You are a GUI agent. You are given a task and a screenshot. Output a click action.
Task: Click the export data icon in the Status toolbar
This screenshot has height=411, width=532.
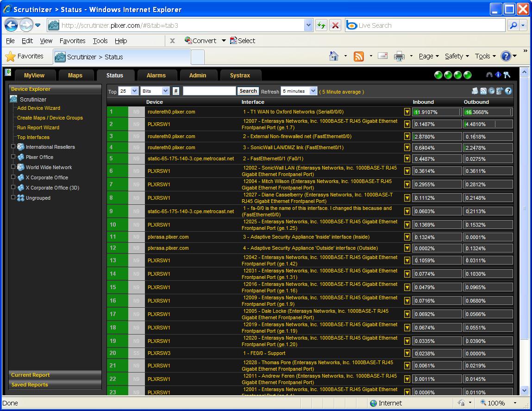click(500, 91)
